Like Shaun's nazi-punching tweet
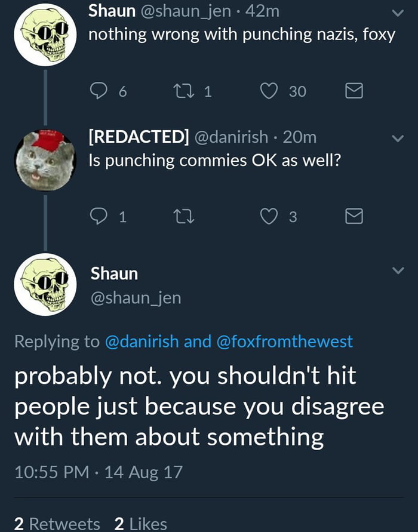Screen dimensions: 418x532 point(270,91)
